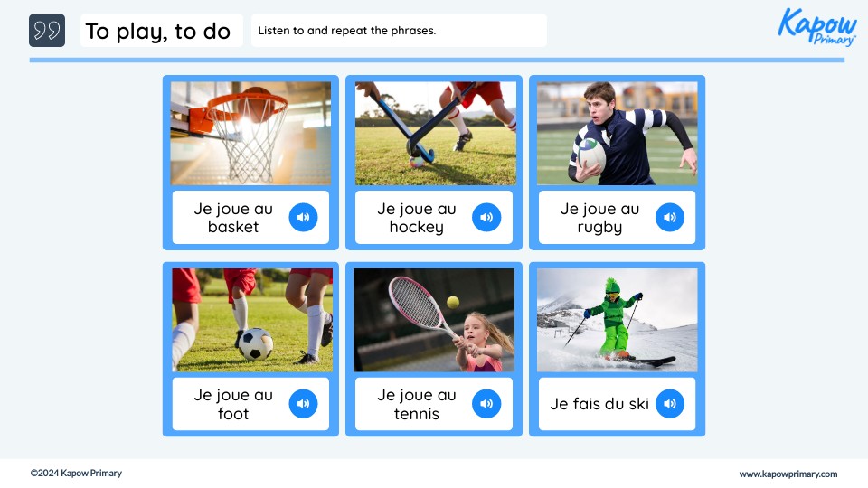Image resolution: width=868 pixels, height=488 pixels.
Task: Select the basketball hoop photo
Action: pyautogui.click(x=250, y=134)
